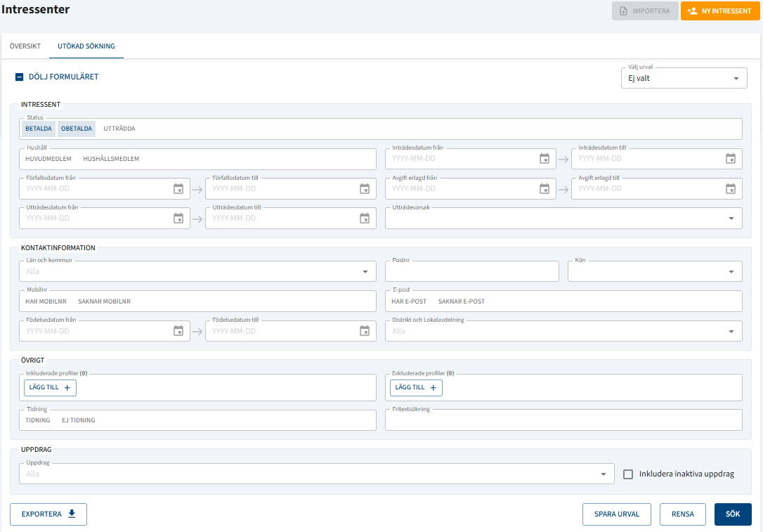Select the Utökad sökning tab
Viewport: 763px width, 532px height.
point(86,46)
